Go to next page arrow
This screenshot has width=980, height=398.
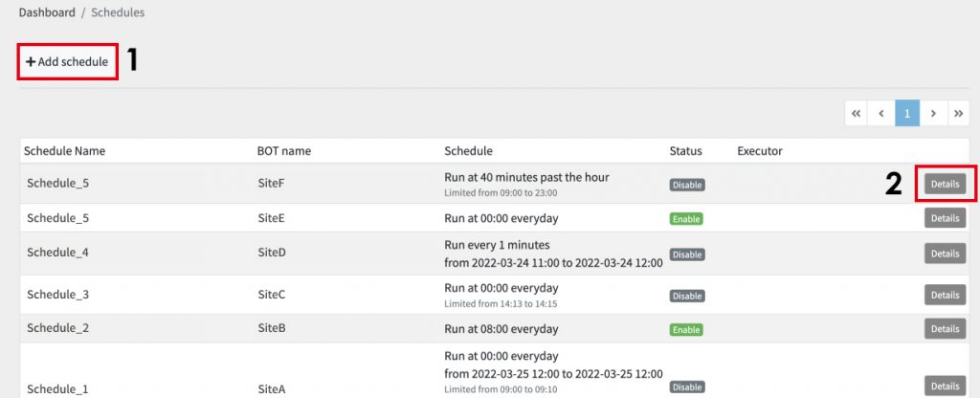tap(933, 113)
